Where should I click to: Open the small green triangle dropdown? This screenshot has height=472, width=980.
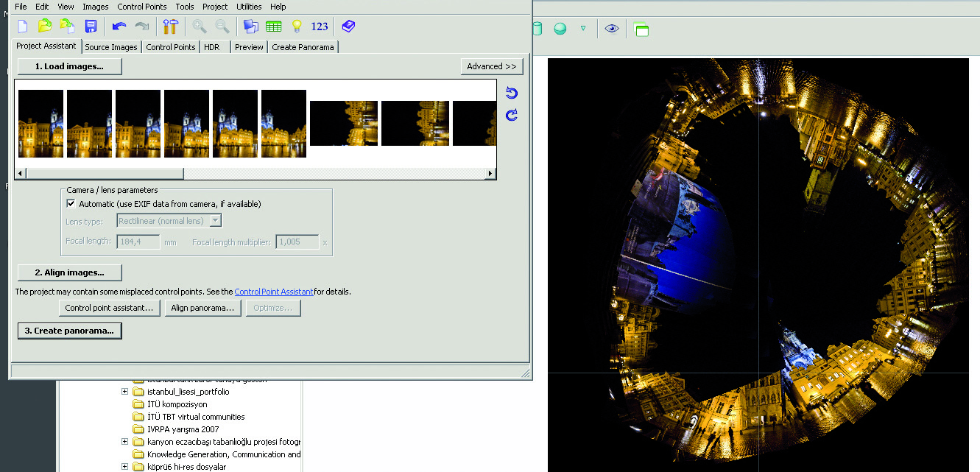pos(583,29)
